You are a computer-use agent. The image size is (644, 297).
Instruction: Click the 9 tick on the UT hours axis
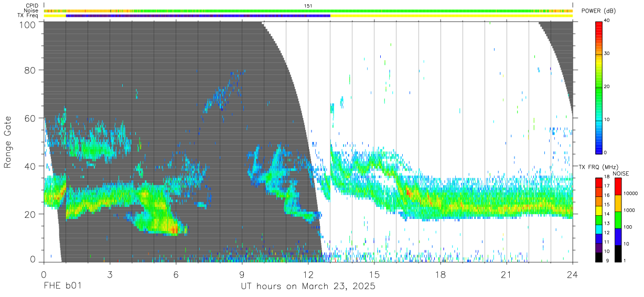tap(242, 274)
